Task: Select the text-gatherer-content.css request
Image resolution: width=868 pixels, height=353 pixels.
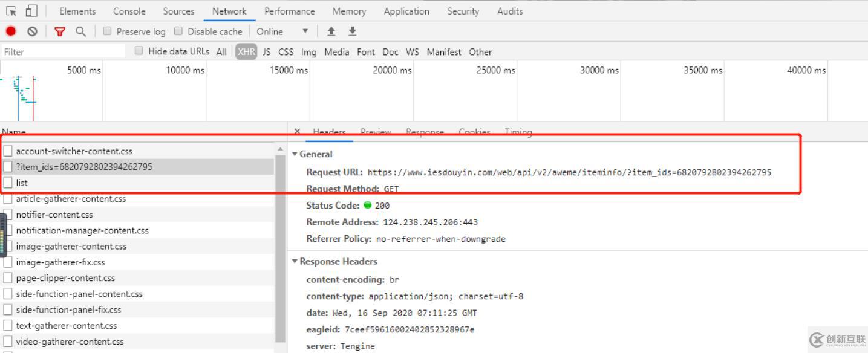Action: pyautogui.click(x=138, y=326)
